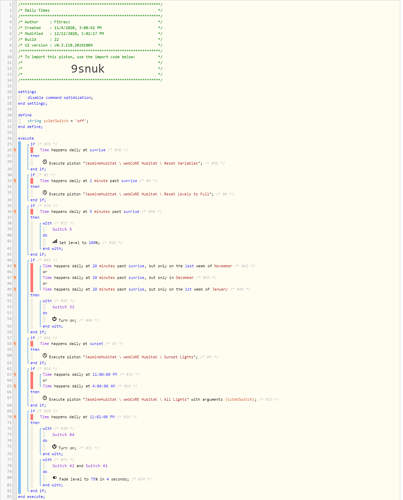Click the 'last week of November' condition
Screen dimensions: 403x500
point(137,266)
